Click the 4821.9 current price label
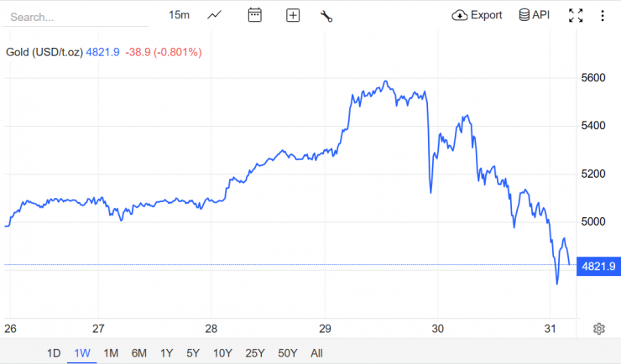The height and width of the screenshot is (364, 621). click(599, 266)
